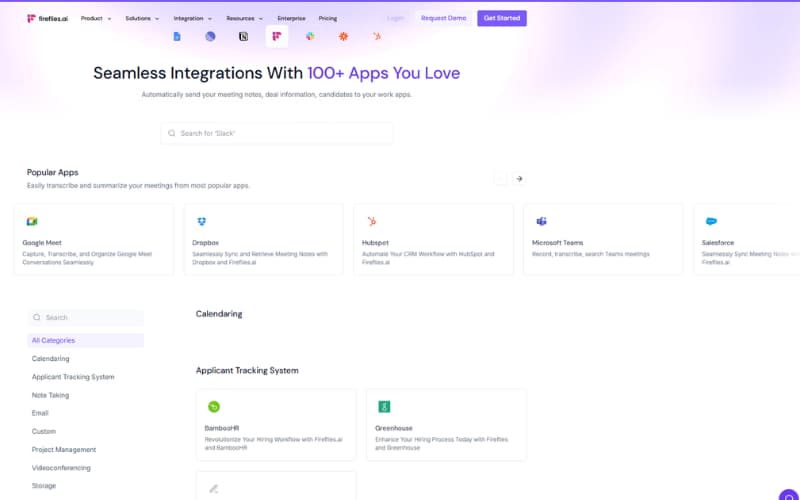
Task: Click the Linear icon in the hero row
Action: 210,36
